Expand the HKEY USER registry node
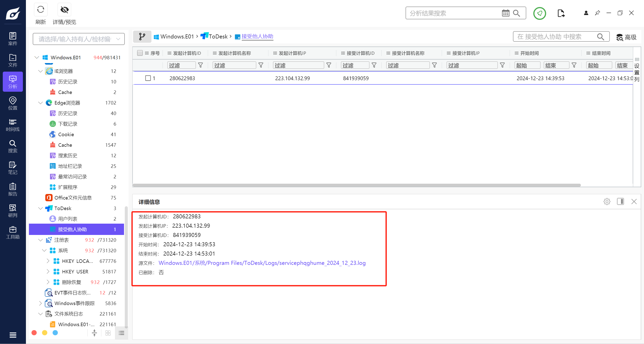This screenshot has width=644, height=344. [x=48, y=272]
